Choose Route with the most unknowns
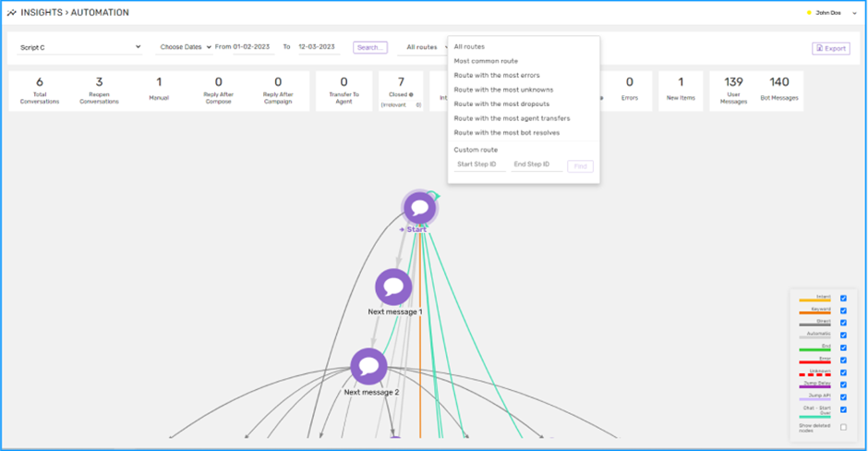Image resolution: width=868 pixels, height=451 pixels. click(x=503, y=90)
